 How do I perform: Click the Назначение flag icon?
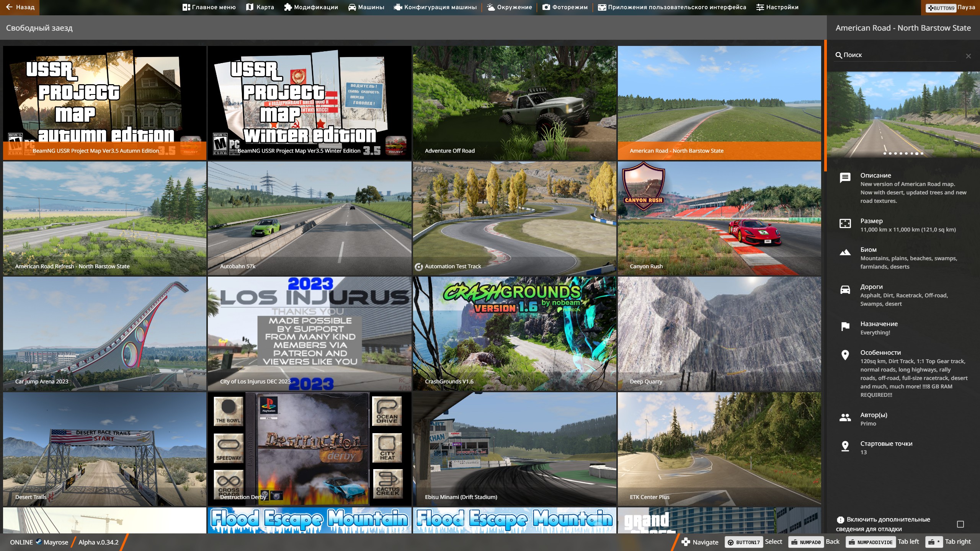(x=845, y=326)
